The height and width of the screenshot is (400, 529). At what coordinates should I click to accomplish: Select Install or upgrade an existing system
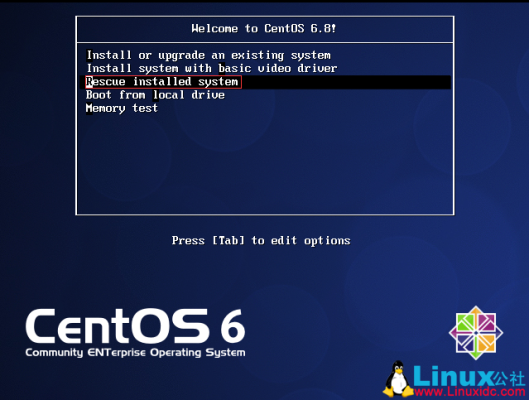208,55
